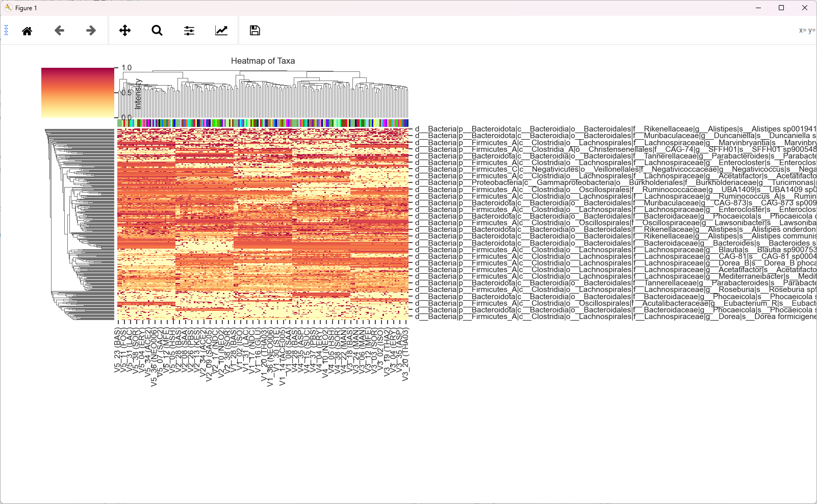817x504 pixels.
Task: Click the x= y= coordinate readout
Action: 807,31
